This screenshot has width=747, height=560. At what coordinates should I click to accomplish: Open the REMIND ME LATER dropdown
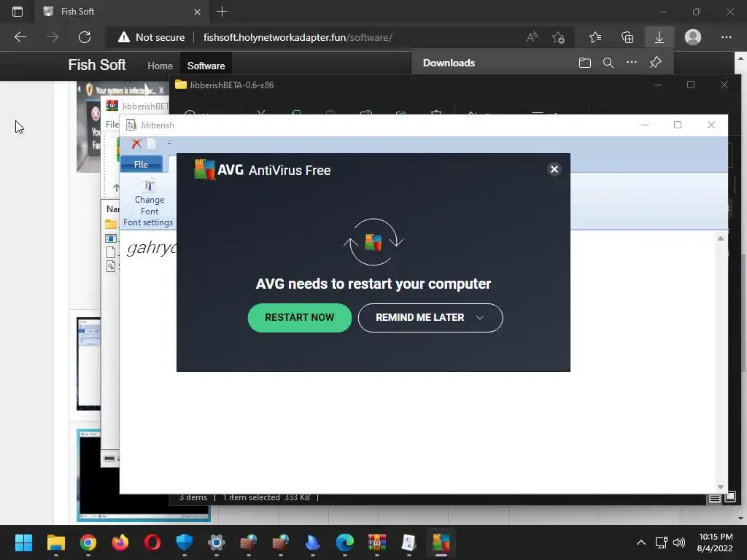click(430, 318)
